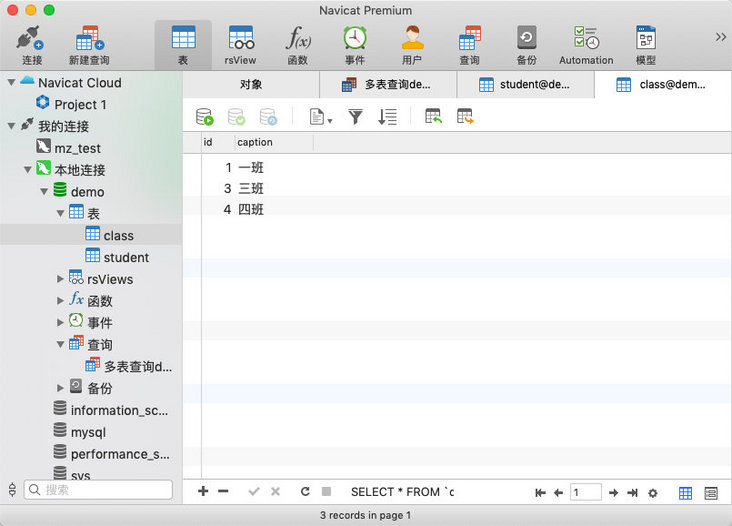This screenshot has height=526, width=732.
Task: Open 新建查询 (New Query) from the toolbar
Action: (89, 42)
